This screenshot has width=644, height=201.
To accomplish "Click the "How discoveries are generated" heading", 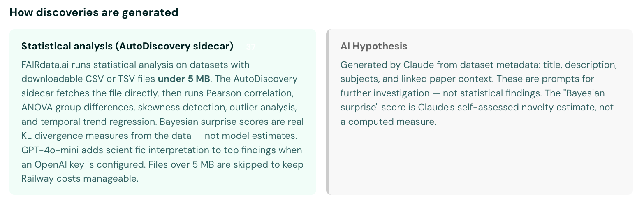I will click(94, 13).
